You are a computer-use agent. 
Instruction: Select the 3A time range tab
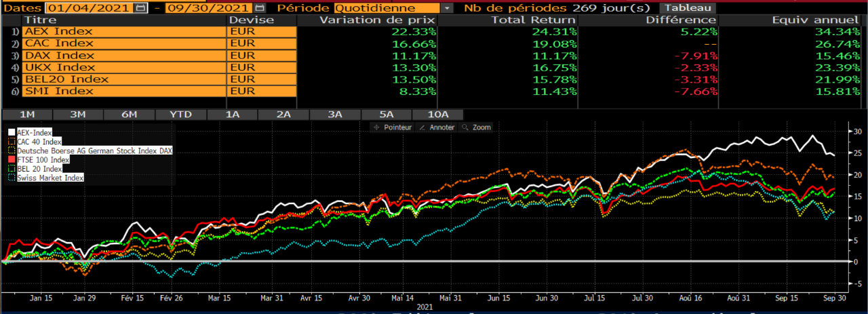pos(335,115)
